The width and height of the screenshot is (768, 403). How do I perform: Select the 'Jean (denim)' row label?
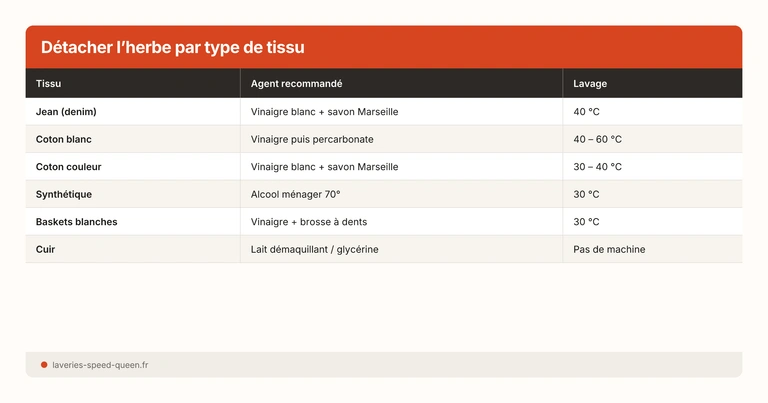pos(66,112)
